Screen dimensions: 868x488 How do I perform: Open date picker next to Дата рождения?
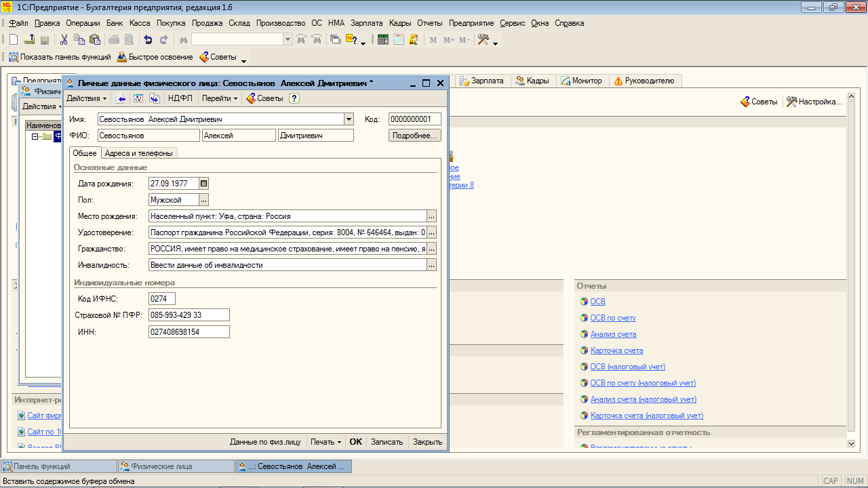204,183
